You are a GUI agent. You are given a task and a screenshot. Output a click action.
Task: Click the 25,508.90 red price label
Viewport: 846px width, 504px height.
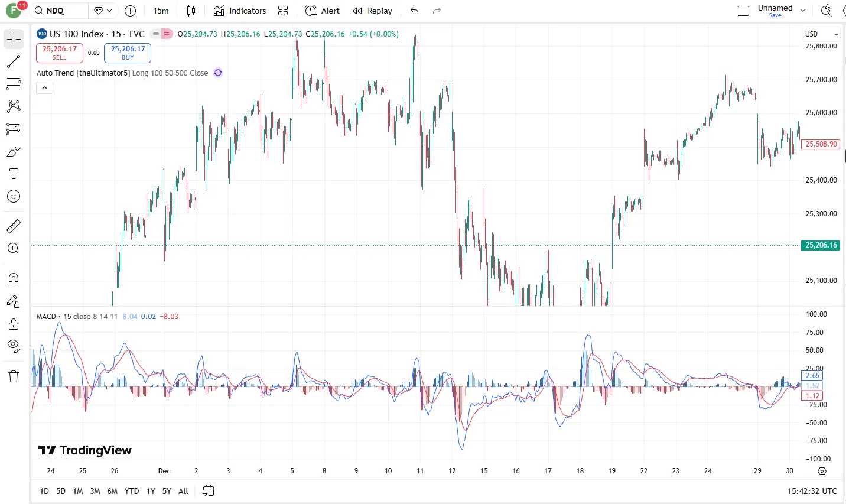pos(821,144)
